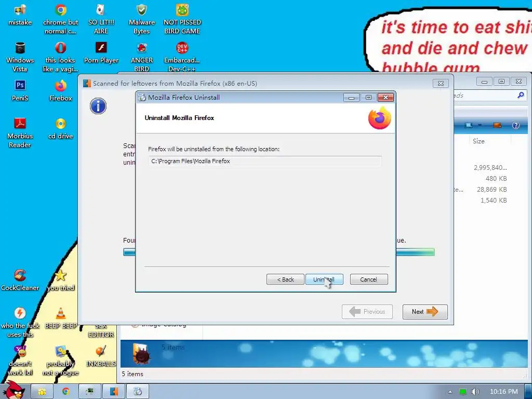The width and height of the screenshot is (532, 399).
Task: Click the help question mark in Explorer
Action: tap(516, 125)
